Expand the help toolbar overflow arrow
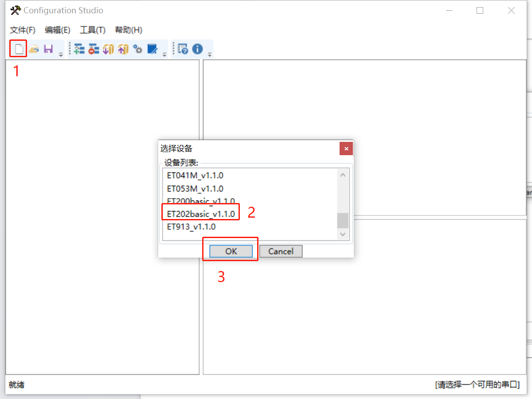532x399 pixels. (210, 55)
